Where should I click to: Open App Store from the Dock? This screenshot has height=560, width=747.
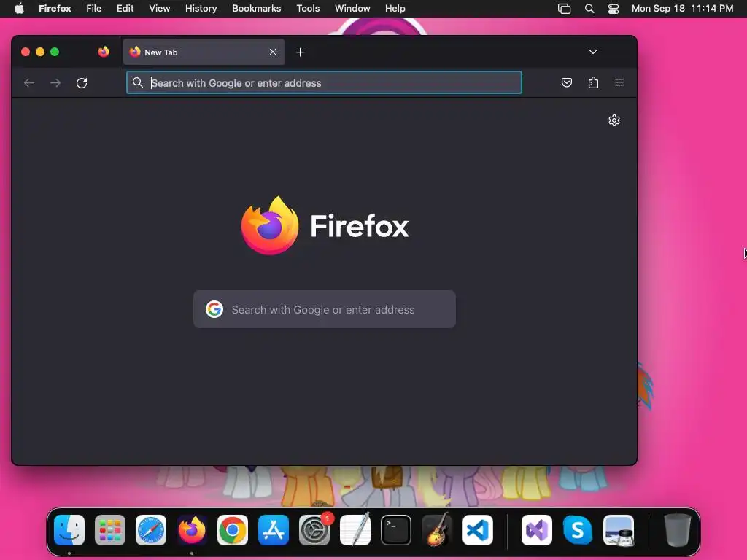(x=274, y=530)
